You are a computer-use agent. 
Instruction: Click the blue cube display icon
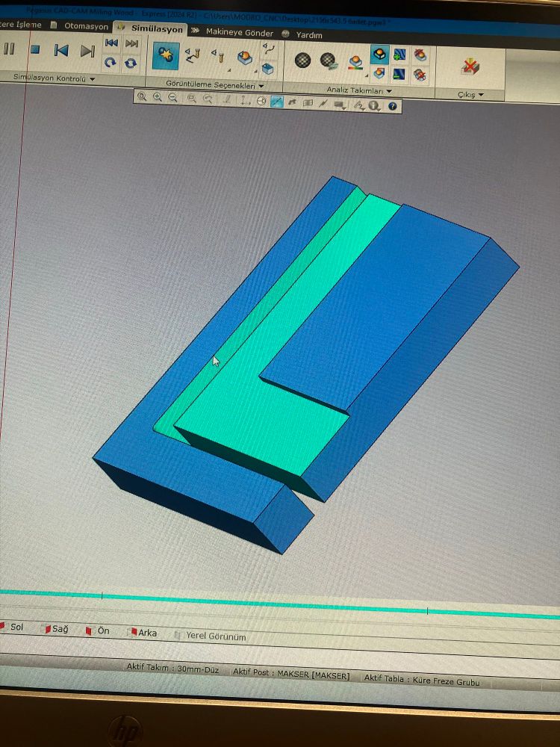tap(267, 69)
